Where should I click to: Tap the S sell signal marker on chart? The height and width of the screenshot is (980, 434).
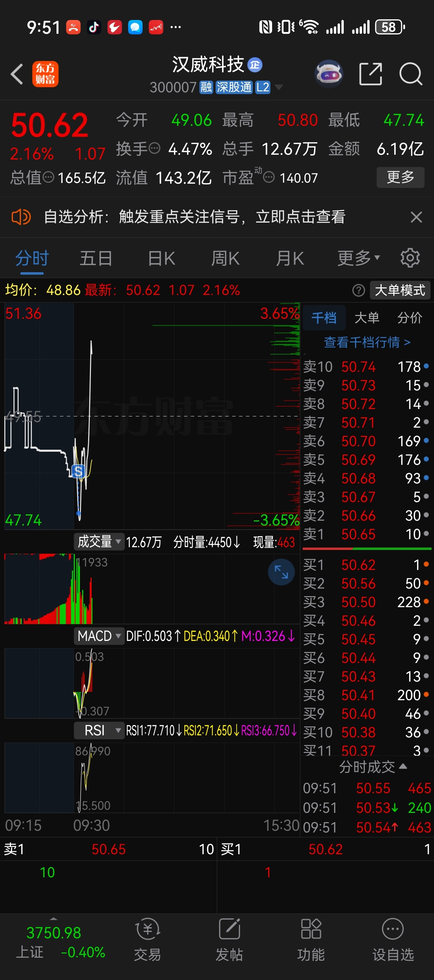pyautogui.click(x=78, y=471)
